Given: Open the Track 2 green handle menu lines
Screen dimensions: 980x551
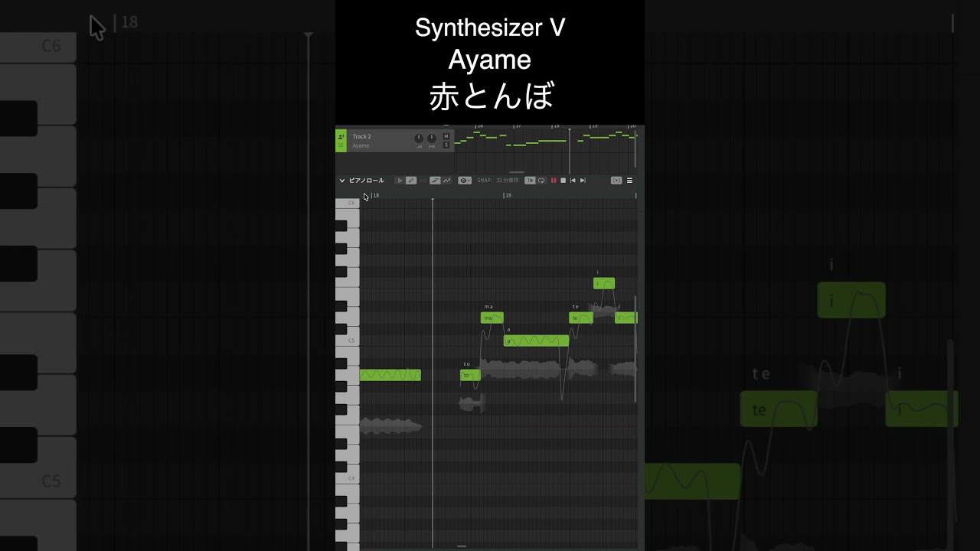Looking at the screenshot, I should (x=341, y=145).
